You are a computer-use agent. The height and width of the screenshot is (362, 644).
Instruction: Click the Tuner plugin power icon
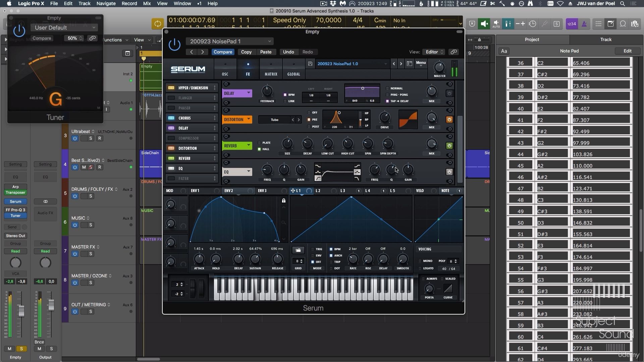coord(19,31)
